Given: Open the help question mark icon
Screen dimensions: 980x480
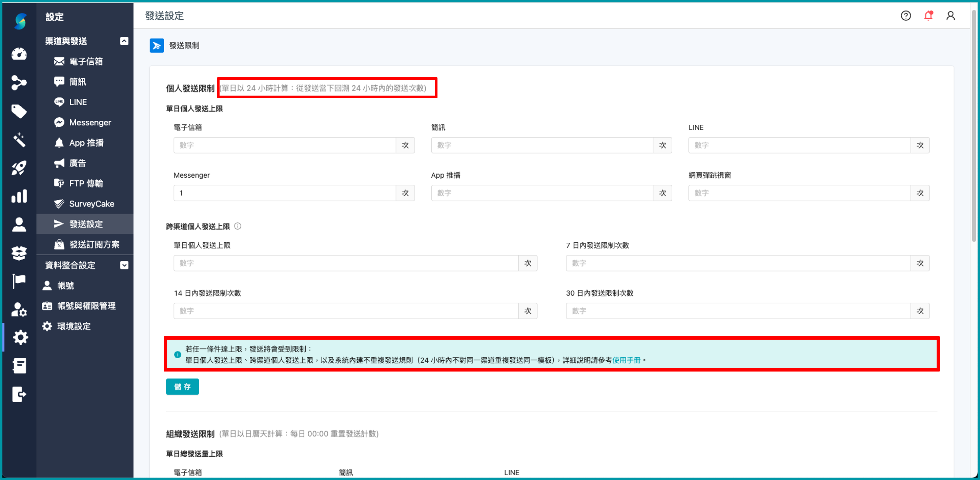Looking at the screenshot, I should [x=906, y=16].
